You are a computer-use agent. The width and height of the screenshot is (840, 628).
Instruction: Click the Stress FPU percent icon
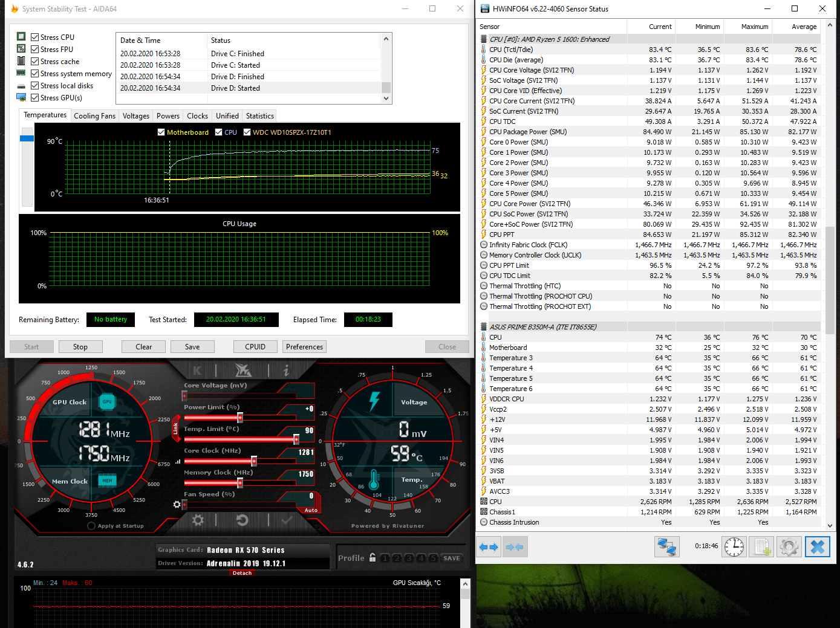click(21, 49)
